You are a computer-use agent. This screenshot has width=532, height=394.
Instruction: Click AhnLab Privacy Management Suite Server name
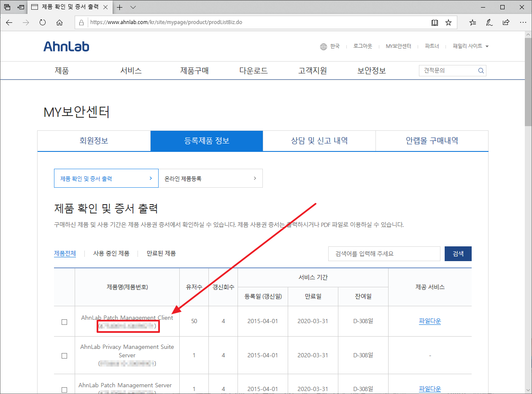point(127,351)
